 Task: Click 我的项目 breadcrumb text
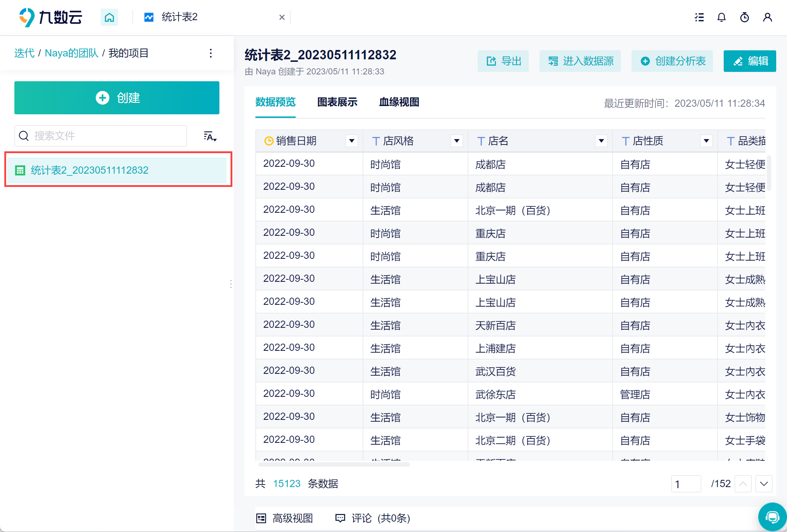pos(129,53)
